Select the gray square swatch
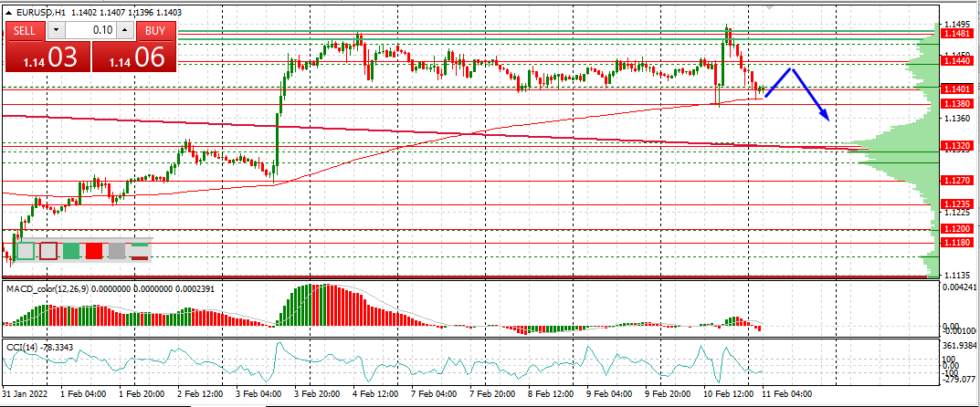980x407 pixels. coord(117,251)
